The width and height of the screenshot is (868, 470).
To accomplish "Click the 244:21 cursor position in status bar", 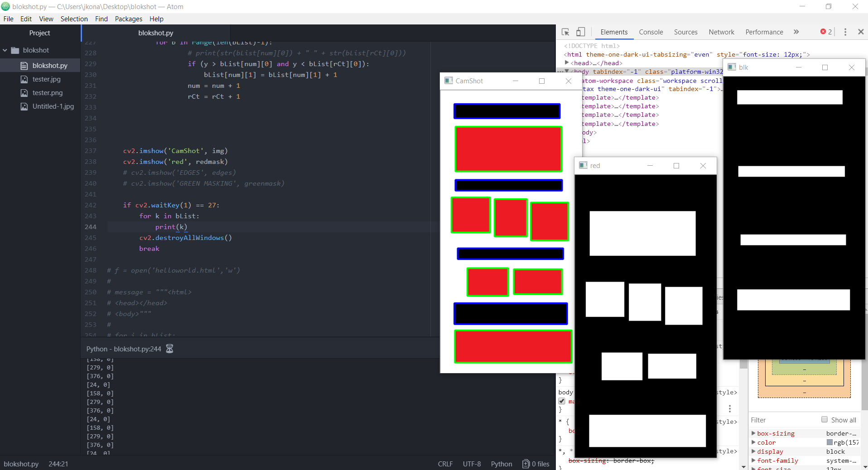I will tap(58, 464).
